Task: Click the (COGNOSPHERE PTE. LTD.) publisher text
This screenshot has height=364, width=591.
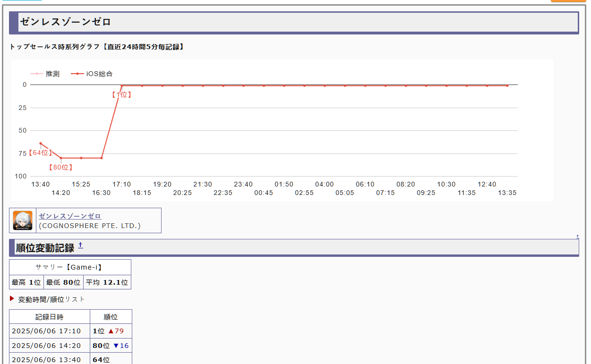Action: [90, 226]
